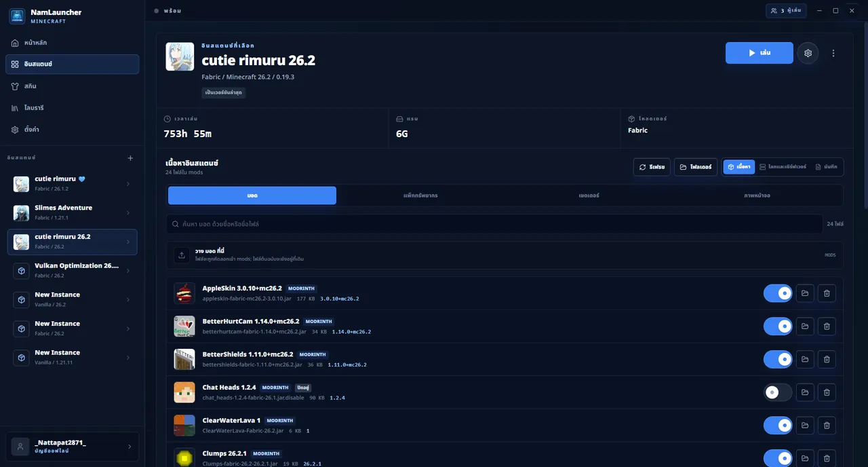Open the Home (หน้าหลัก) sidebar page

73,43
